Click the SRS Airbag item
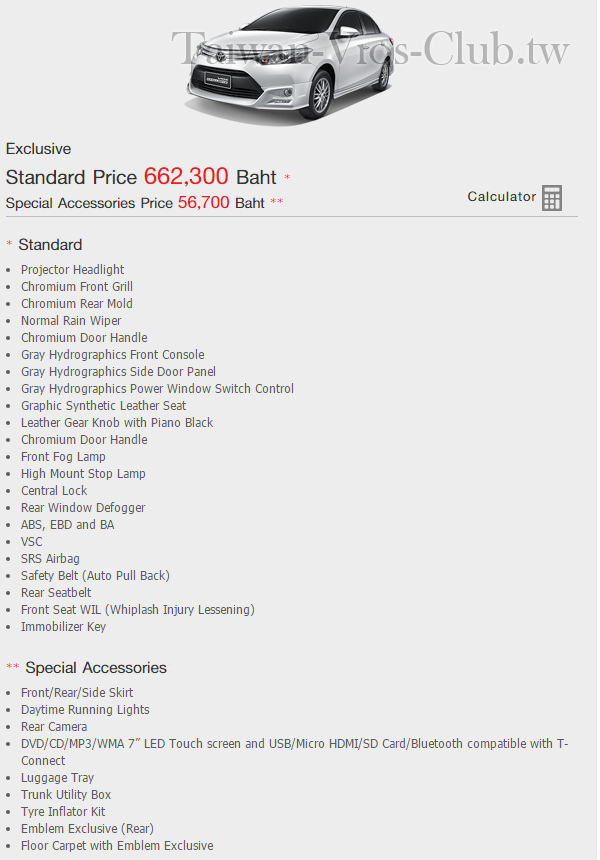 [50, 558]
